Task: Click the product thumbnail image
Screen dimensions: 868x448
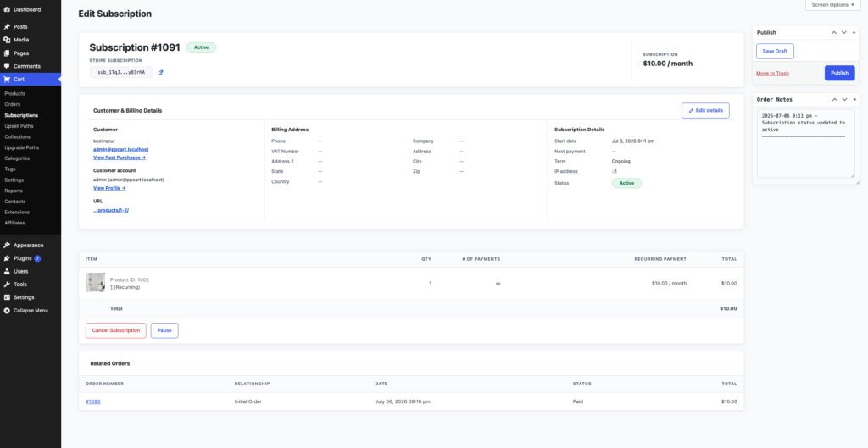Action: tap(95, 282)
